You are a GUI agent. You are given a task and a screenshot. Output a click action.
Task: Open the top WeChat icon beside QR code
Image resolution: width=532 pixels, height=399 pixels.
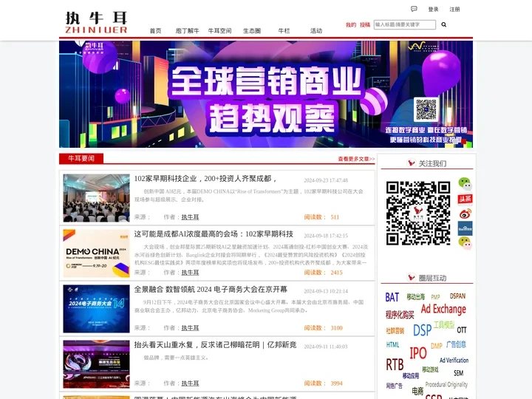tap(465, 183)
